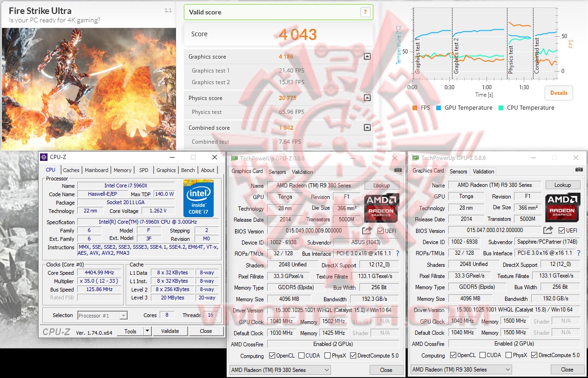Viewport: 588px width, 378px height.
Task: Toggle CUDA checkbox in Sapphire GPU-Z window
Action: pyautogui.click(x=483, y=355)
